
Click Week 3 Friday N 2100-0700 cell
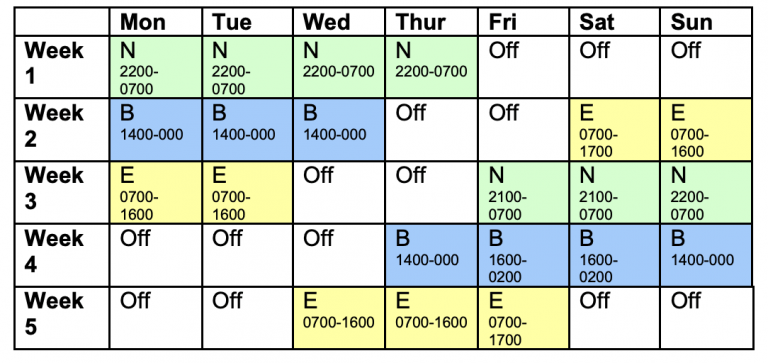tap(523, 193)
